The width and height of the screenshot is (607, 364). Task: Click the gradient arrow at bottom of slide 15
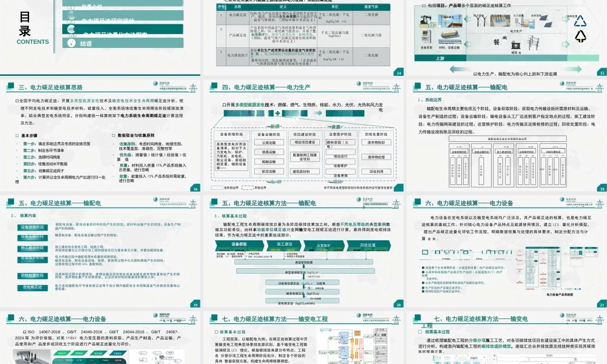516,69
